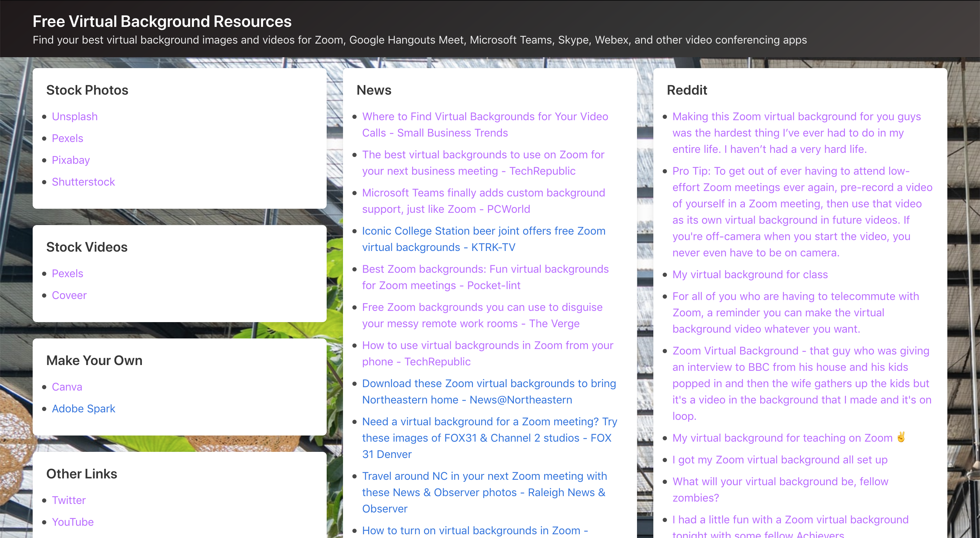Visit the Pixabay link
Image resolution: width=980 pixels, height=538 pixels.
coord(70,160)
